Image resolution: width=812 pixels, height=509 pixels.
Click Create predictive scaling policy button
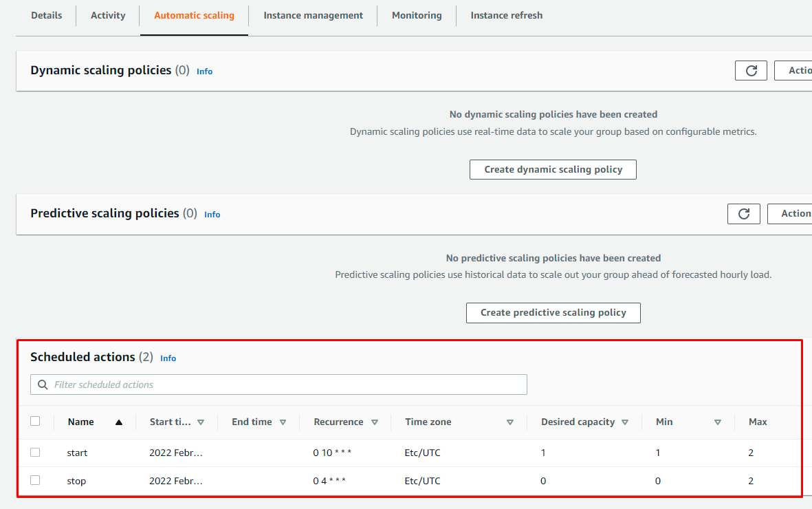click(553, 312)
